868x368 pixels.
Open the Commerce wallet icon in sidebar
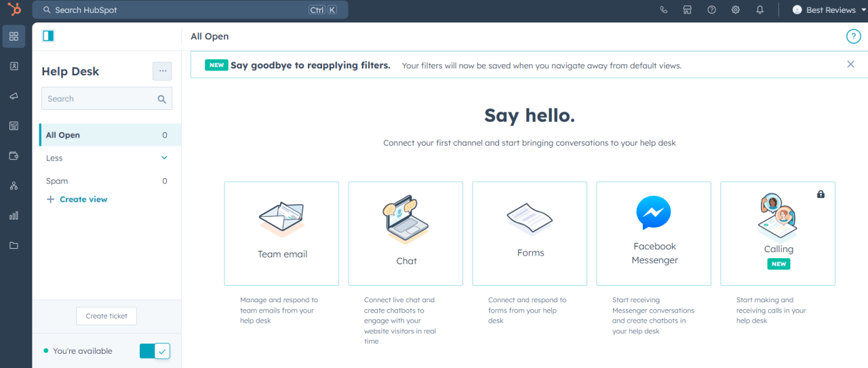click(x=14, y=155)
